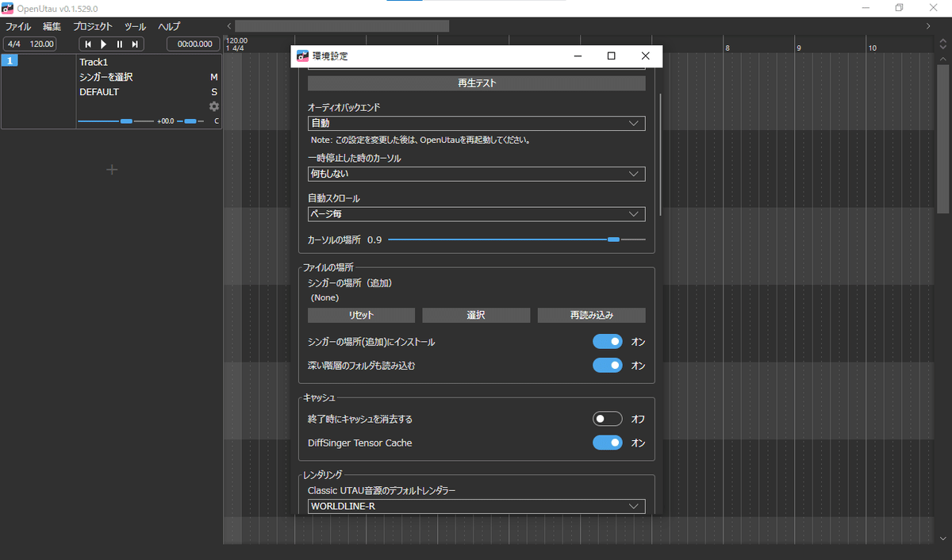The height and width of the screenshot is (560, 952).
Task: Click the scroll right arrow on timeline scrollbar
Action: [x=929, y=26]
